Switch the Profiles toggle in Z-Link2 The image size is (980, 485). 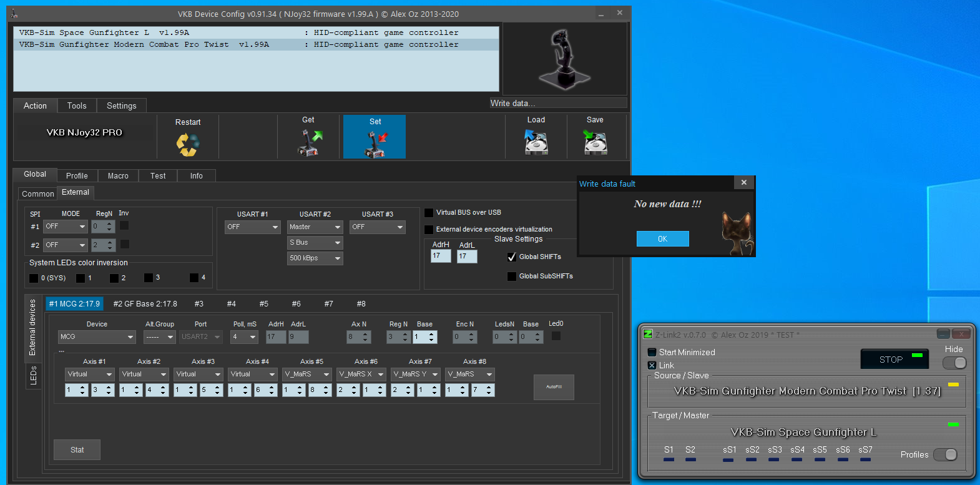tap(945, 454)
